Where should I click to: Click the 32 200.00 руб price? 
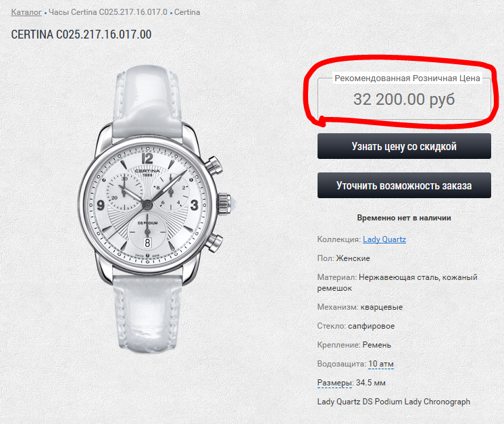[x=404, y=99]
